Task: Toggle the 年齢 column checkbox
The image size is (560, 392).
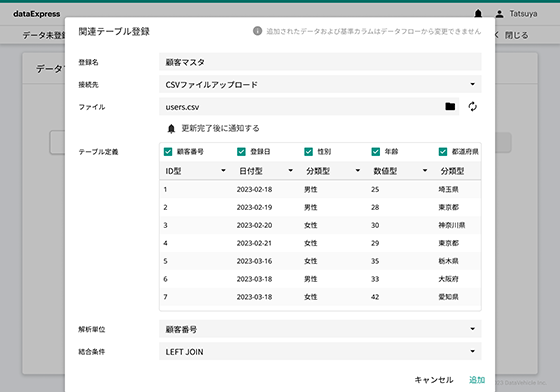Action: click(376, 152)
